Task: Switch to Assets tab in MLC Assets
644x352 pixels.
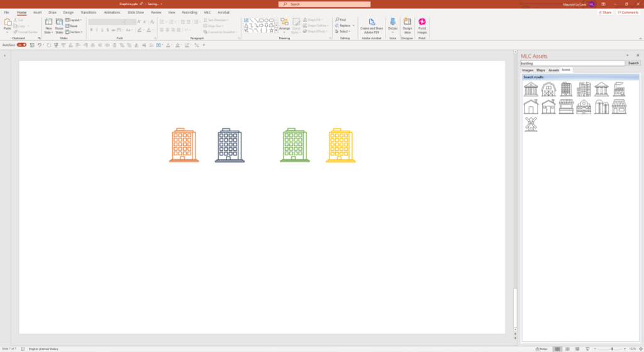Action: pos(553,70)
